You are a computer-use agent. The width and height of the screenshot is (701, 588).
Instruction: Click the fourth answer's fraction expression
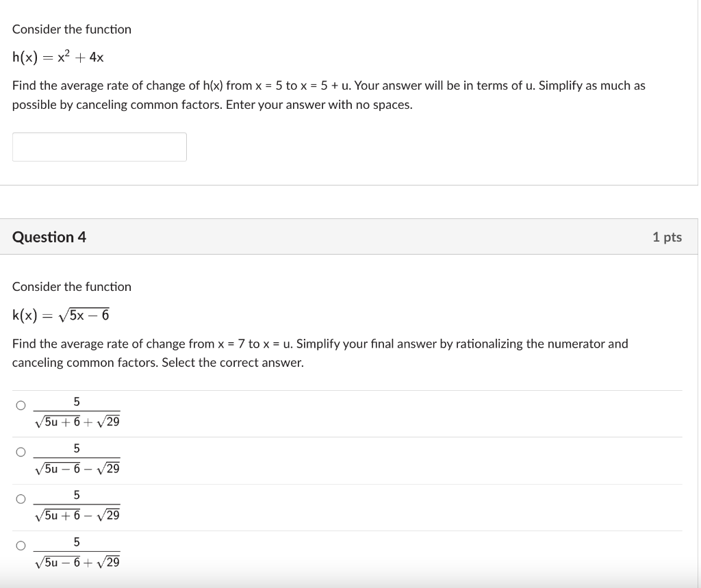point(77,552)
